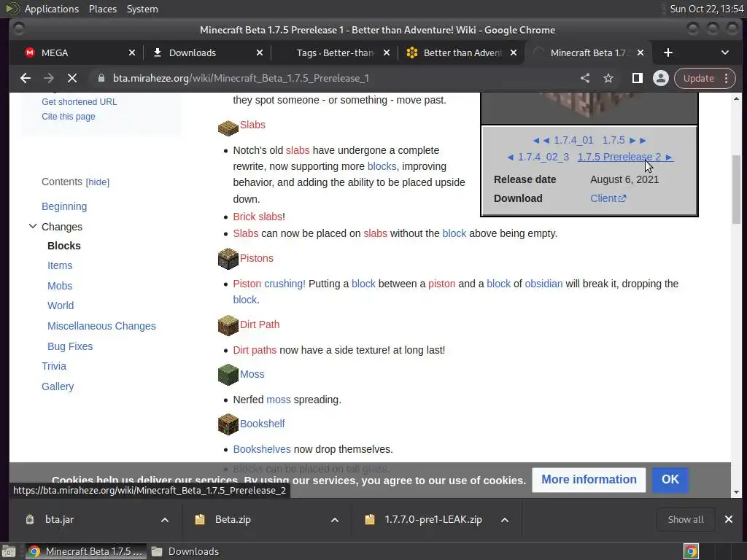Image resolution: width=747 pixels, height=560 pixels.
Task: Close the Downloads tab
Action: [260, 52]
